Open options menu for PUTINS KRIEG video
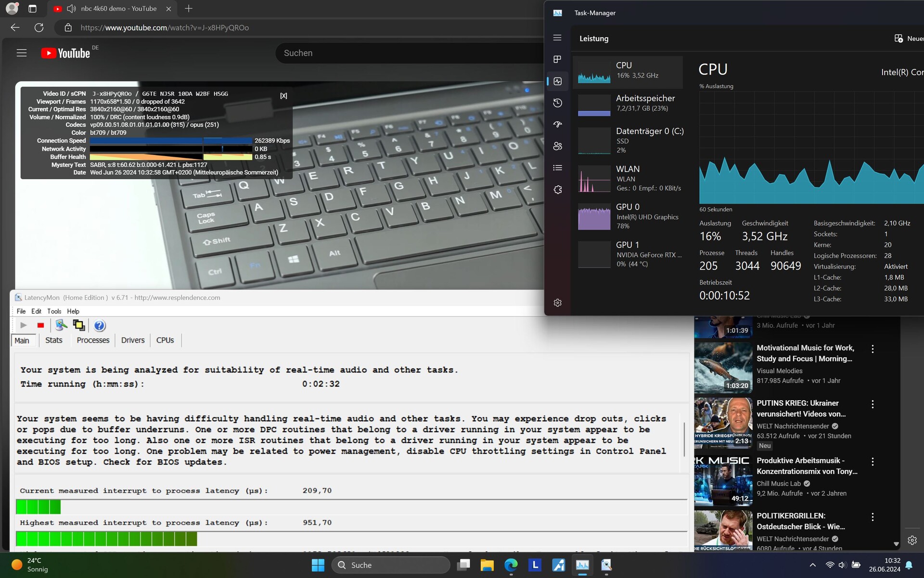This screenshot has width=924, height=578. point(873,404)
